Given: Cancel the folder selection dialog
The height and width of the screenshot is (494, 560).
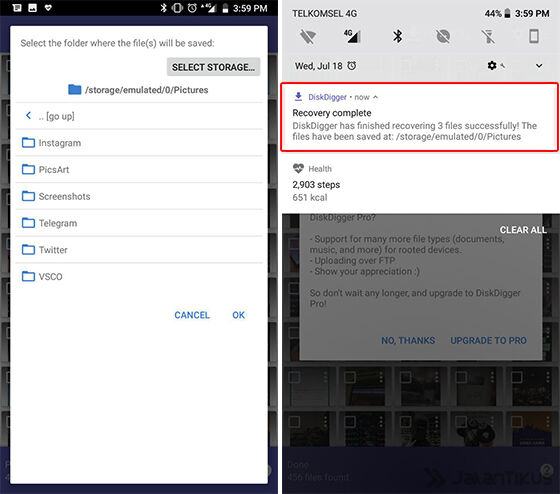Looking at the screenshot, I should [x=192, y=315].
